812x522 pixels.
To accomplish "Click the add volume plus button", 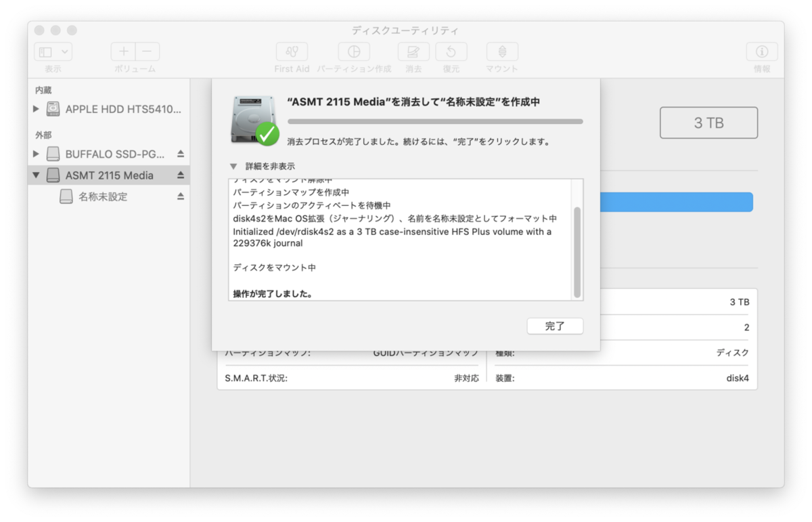I will (123, 52).
